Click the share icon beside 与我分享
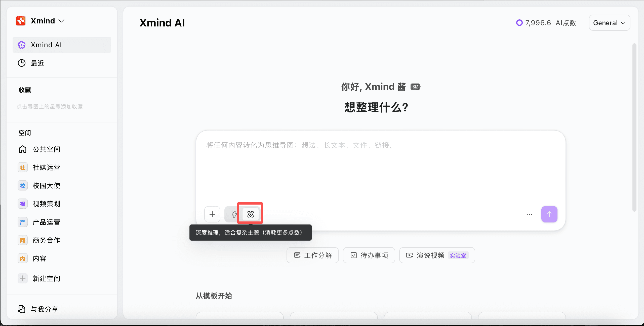This screenshot has width=644, height=326. [x=22, y=309]
